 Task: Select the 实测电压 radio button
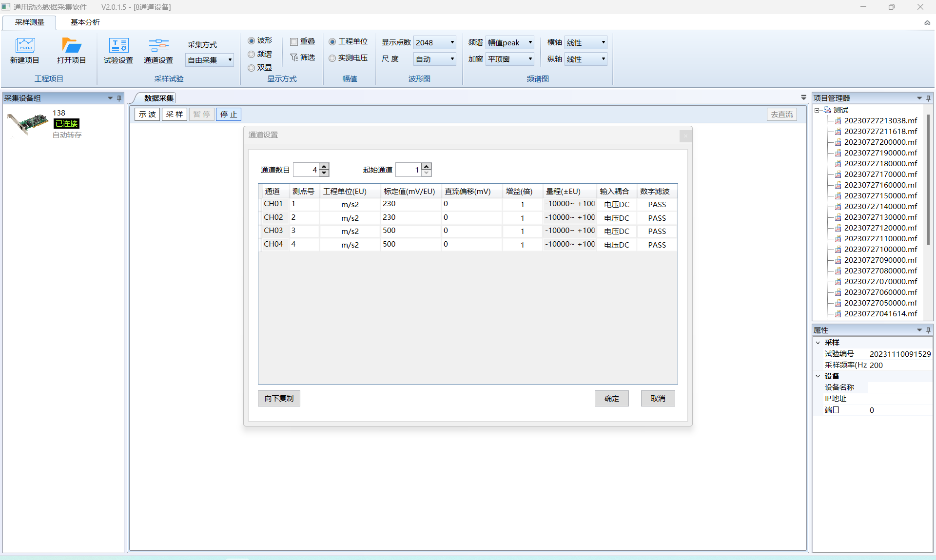(332, 58)
